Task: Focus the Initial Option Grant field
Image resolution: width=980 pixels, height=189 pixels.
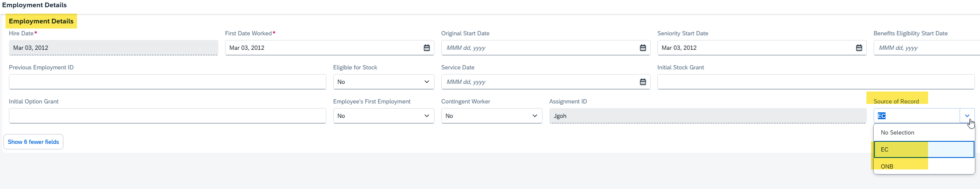Action: pyautogui.click(x=167, y=116)
